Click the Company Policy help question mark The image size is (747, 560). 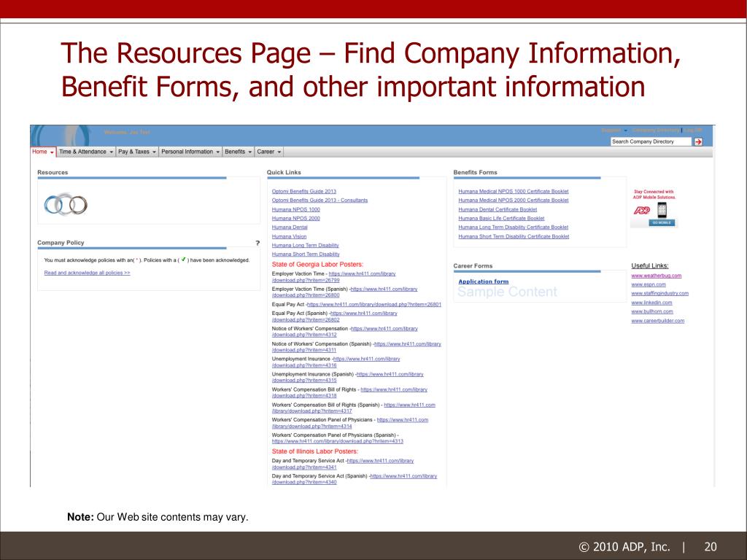[258, 243]
